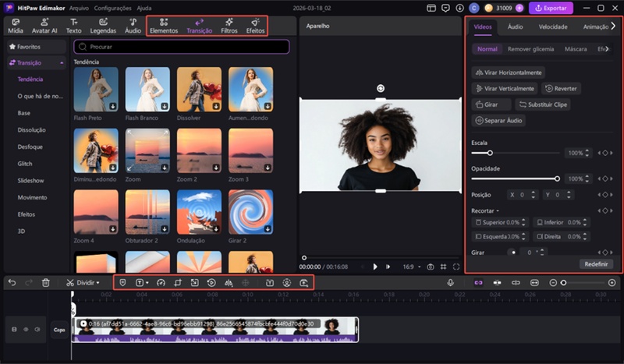Screen dimensions: 624x364
Task: Enter fullscreen preview mode
Action: (x=456, y=267)
